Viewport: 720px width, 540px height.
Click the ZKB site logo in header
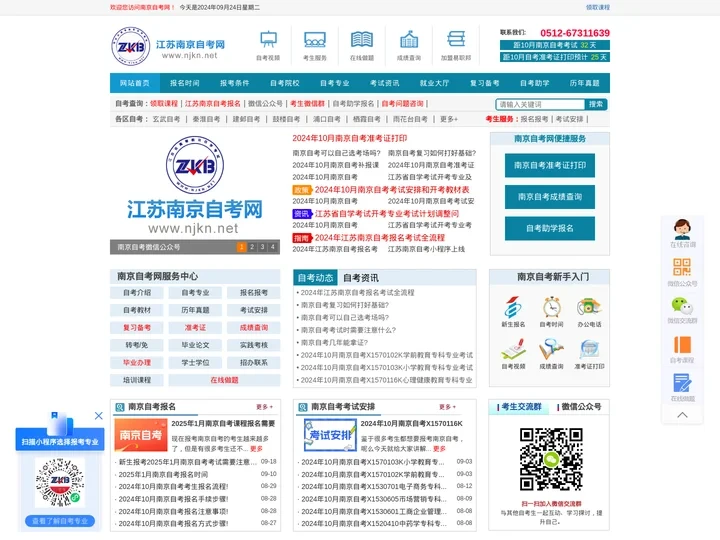pyautogui.click(x=130, y=46)
